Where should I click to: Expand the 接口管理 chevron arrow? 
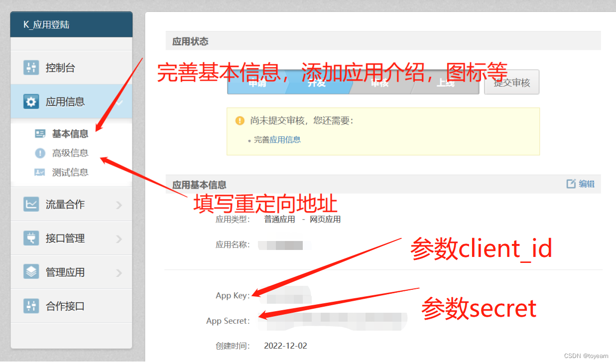pyautogui.click(x=119, y=239)
